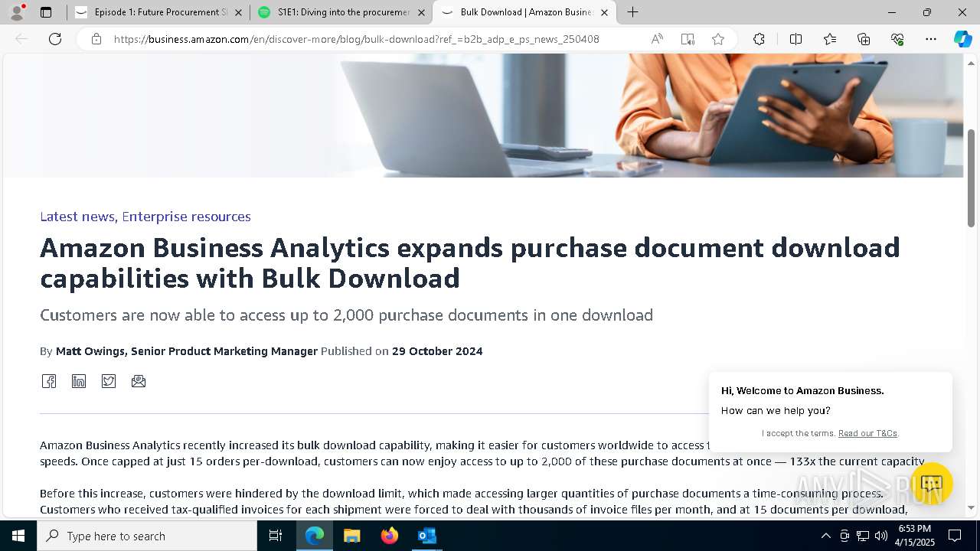Open Windows Start menu
The height and width of the screenshot is (551, 980).
click(x=18, y=536)
